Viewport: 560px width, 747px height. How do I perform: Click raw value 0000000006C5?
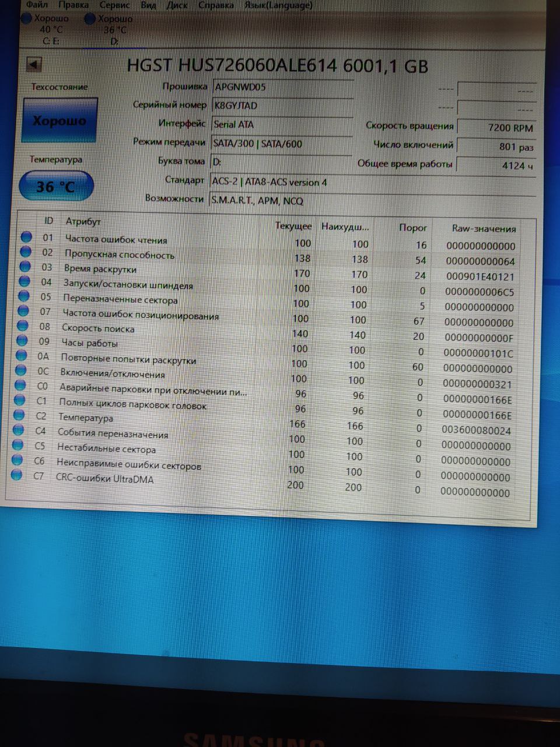coord(480,292)
